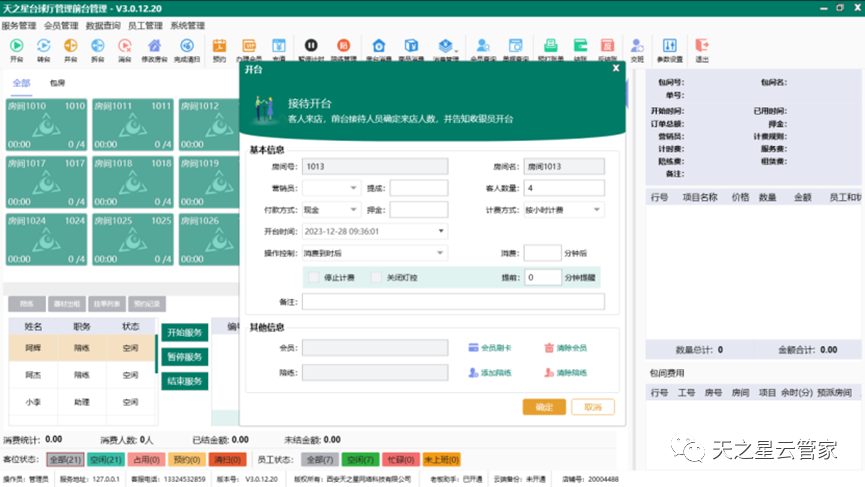Filter seats by 空闲(21) status

pyautogui.click(x=104, y=459)
